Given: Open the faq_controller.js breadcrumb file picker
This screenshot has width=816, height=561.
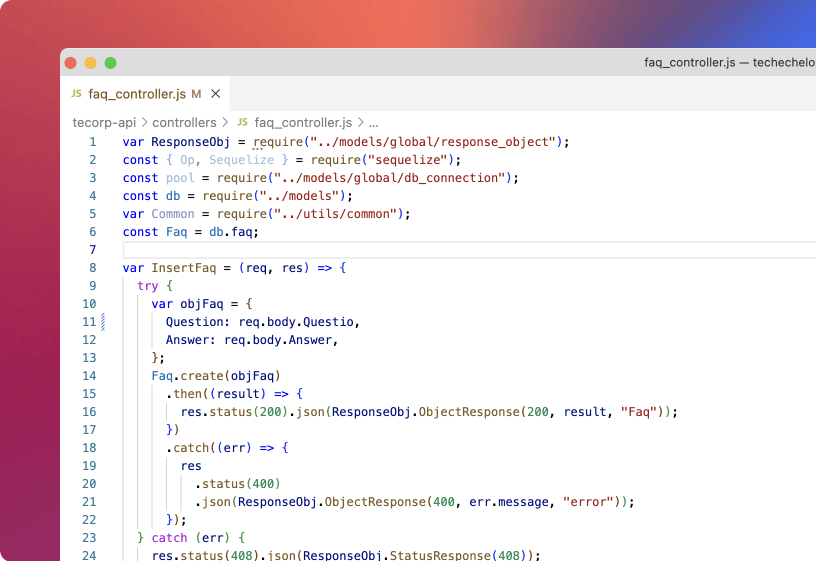Looking at the screenshot, I should pyautogui.click(x=302, y=123).
